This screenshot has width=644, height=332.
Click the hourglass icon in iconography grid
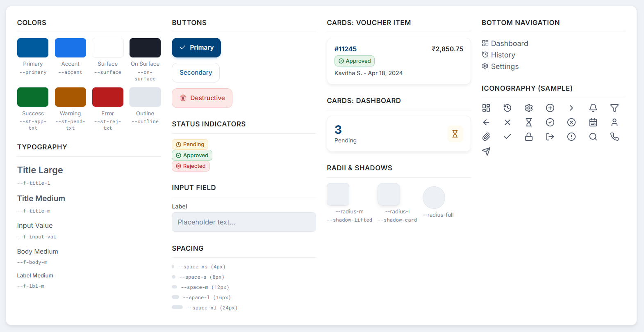click(x=529, y=122)
